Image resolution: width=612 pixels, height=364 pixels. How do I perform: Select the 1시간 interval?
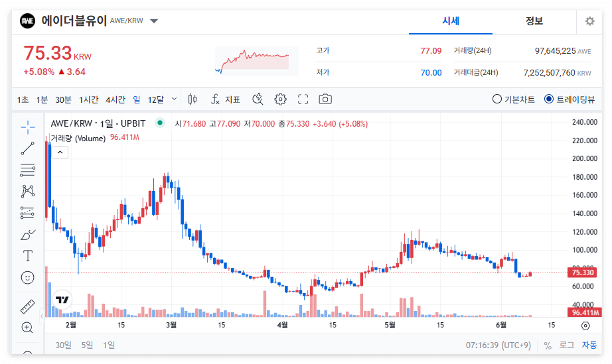tap(88, 99)
